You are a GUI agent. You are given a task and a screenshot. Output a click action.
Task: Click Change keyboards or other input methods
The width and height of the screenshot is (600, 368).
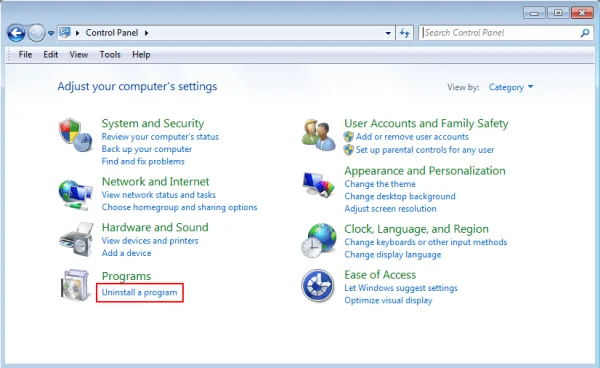426,242
